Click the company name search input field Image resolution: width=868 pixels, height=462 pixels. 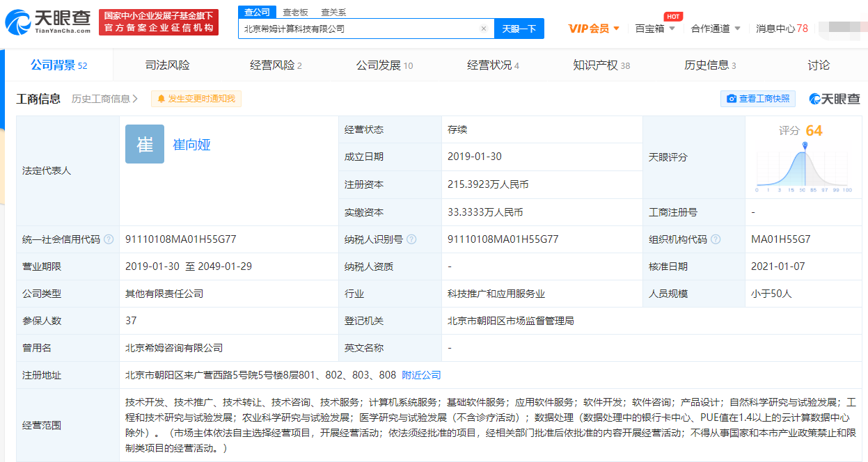358,29
